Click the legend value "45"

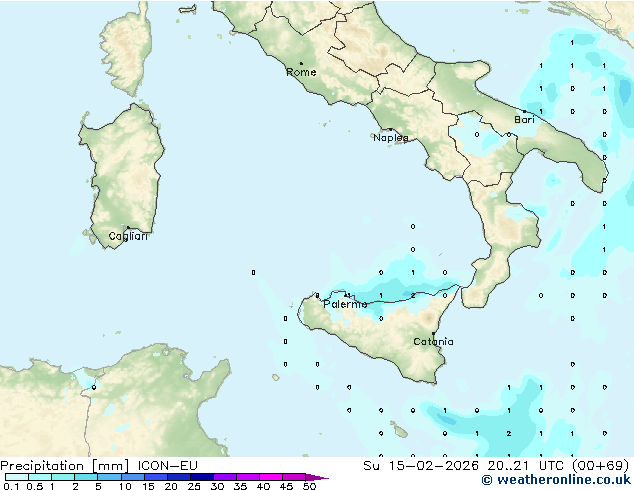click(x=286, y=486)
